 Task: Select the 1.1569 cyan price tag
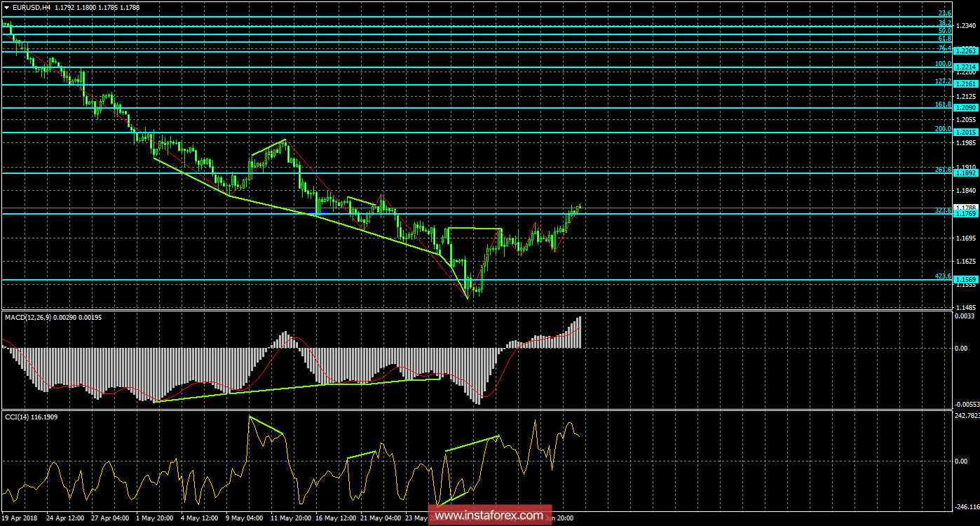(x=966, y=280)
